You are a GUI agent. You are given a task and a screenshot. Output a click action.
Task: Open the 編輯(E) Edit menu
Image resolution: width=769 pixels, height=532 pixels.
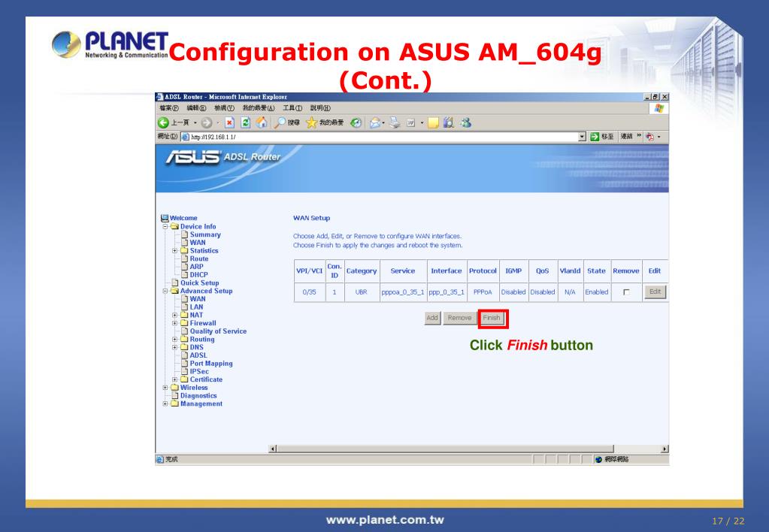196,108
